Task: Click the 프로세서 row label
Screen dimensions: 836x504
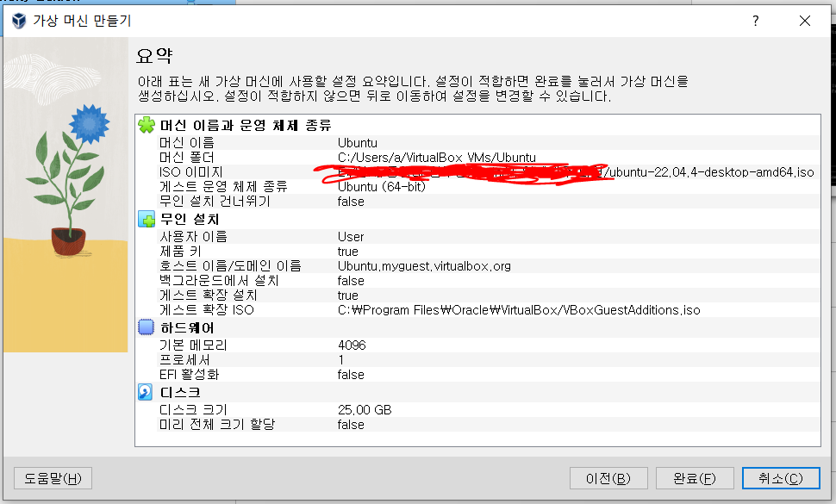Action: point(184,360)
